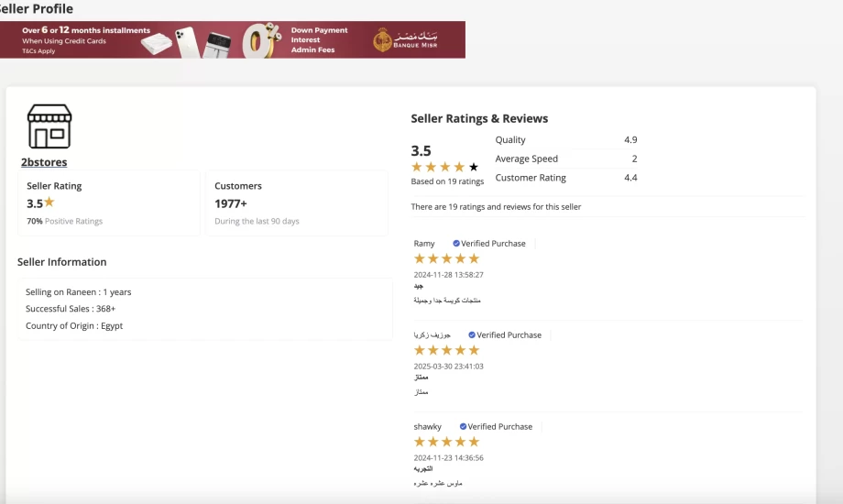Image resolution: width=843 pixels, height=504 pixels.
Task: Click shawky's five-star review rating
Action: (446, 442)
